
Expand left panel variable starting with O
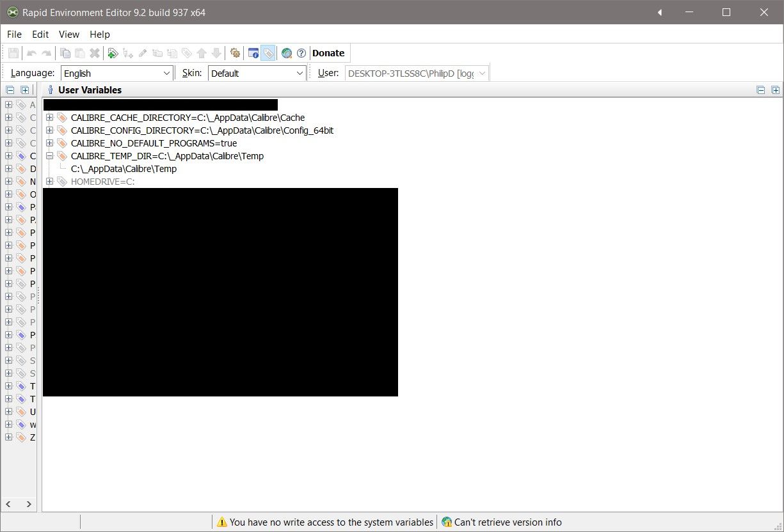tap(9, 194)
